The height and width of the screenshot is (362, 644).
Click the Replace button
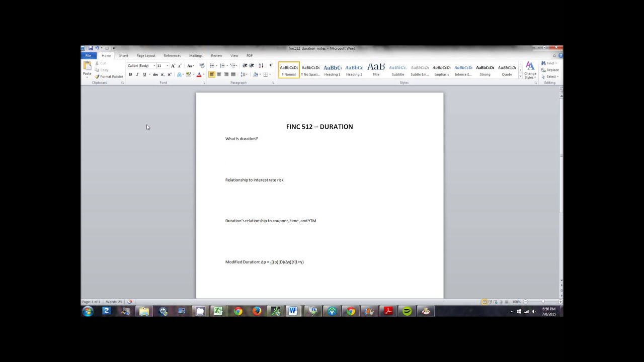coord(550,70)
